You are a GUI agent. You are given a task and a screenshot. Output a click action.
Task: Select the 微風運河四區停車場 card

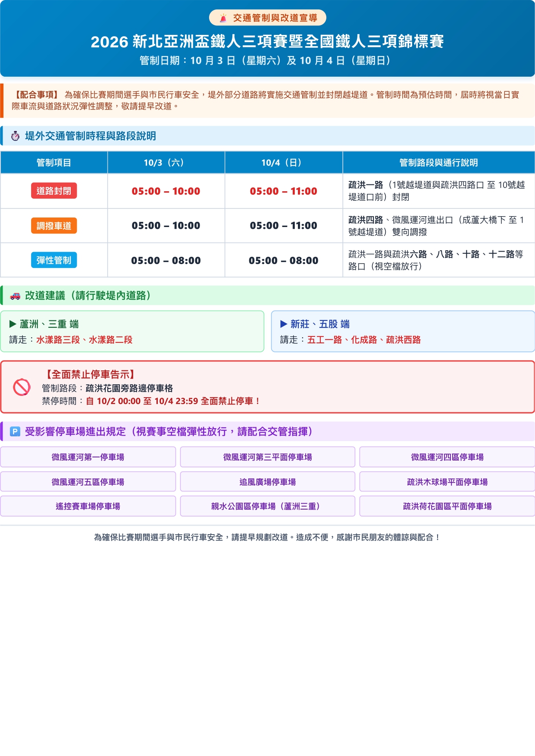pos(447,457)
